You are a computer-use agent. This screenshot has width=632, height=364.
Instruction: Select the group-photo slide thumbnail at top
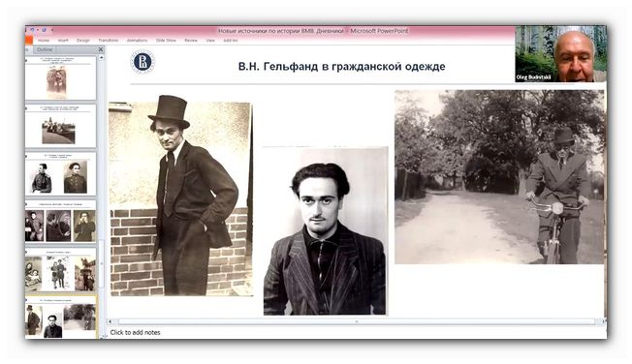[x=61, y=78]
